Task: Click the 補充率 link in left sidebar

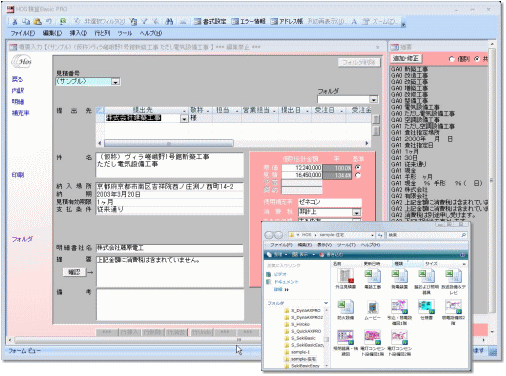Action: [21, 113]
